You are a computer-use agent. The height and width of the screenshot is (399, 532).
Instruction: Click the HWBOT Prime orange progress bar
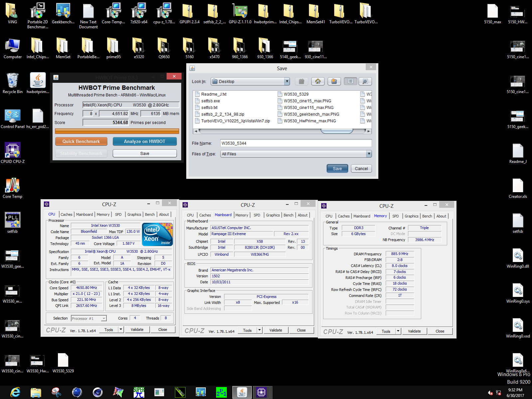click(x=117, y=131)
